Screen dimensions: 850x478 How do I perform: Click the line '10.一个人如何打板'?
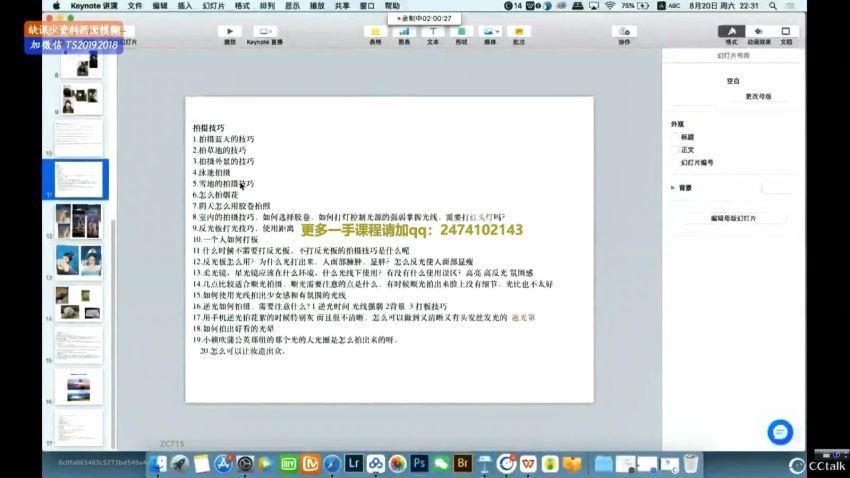(x=226, y=239)
